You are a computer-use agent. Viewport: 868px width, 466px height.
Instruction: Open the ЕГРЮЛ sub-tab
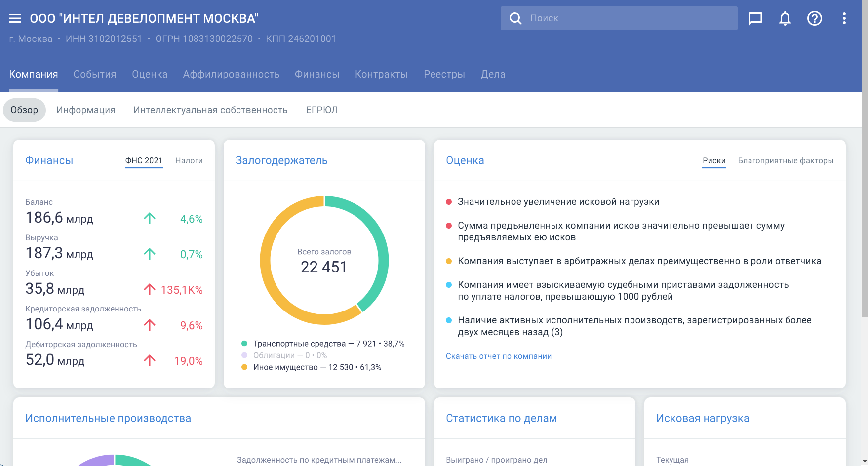pyautogui.click(x=321, y=110)
